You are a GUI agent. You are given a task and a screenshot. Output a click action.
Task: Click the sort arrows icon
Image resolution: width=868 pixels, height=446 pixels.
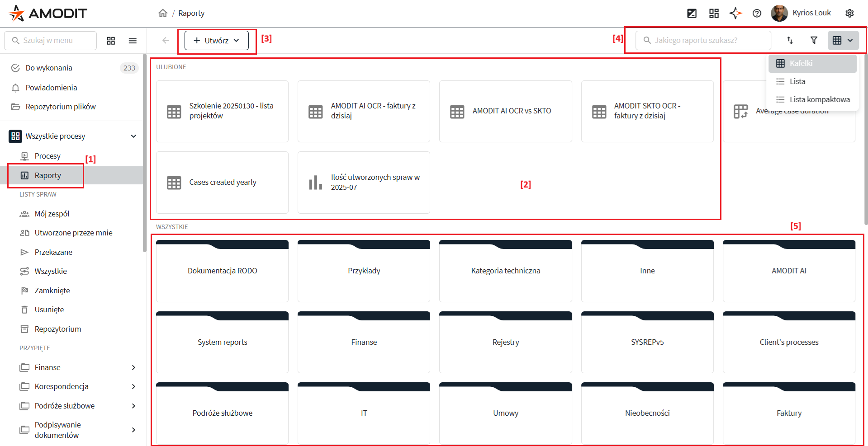[x=790, y=40]
